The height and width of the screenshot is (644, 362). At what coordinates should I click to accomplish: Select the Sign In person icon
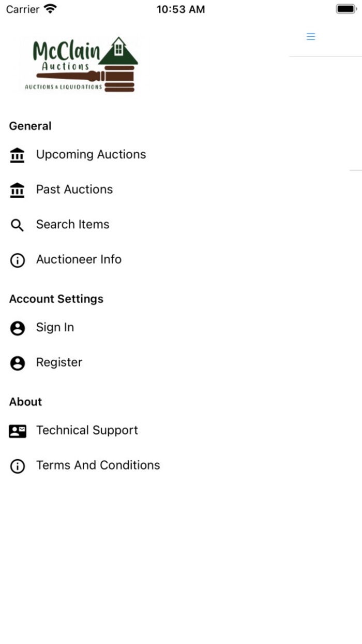coord(17,328)
